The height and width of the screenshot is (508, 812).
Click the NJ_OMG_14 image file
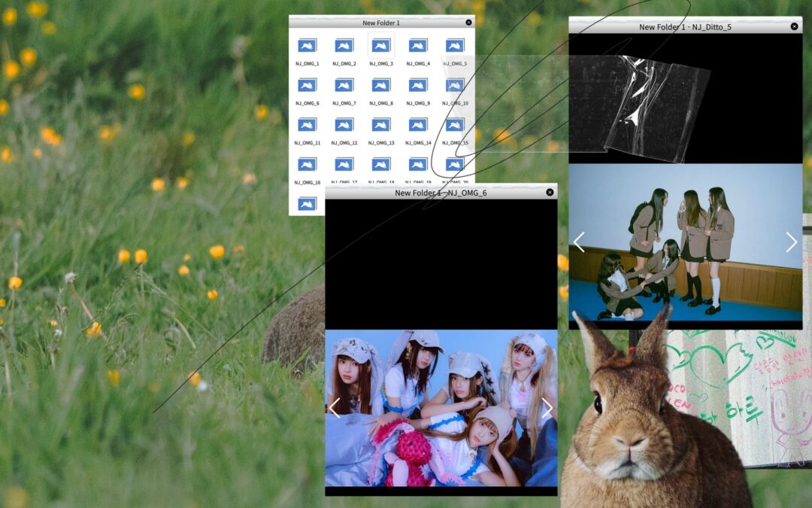point(418,125)
